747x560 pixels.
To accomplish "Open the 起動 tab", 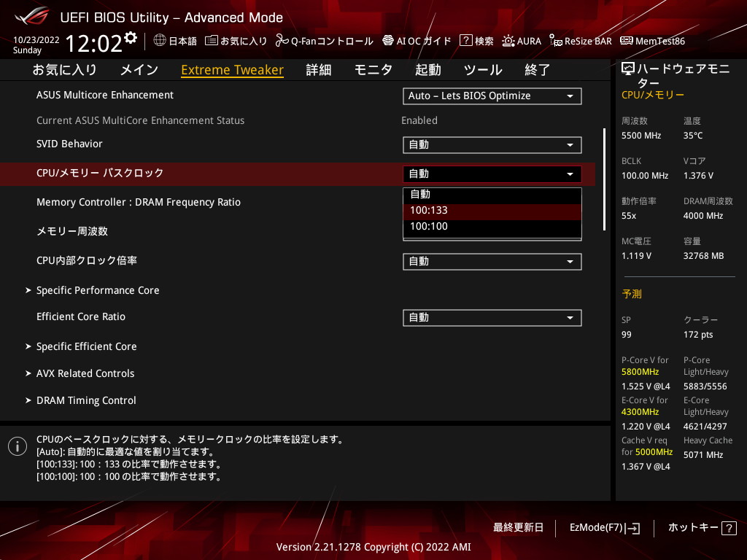I will point(427,70).
